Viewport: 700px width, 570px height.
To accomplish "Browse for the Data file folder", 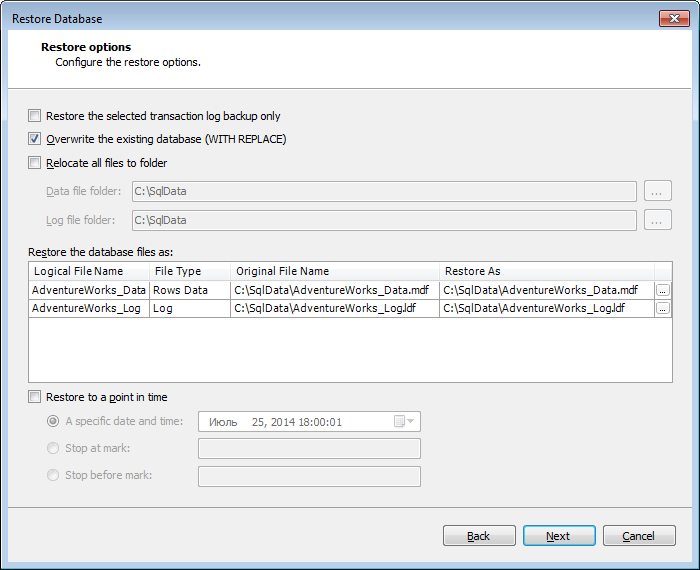I will pos(658,191).
